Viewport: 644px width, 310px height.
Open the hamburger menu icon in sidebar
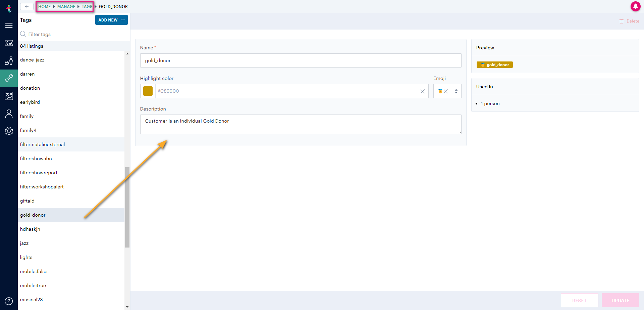(x=9, y=26)
